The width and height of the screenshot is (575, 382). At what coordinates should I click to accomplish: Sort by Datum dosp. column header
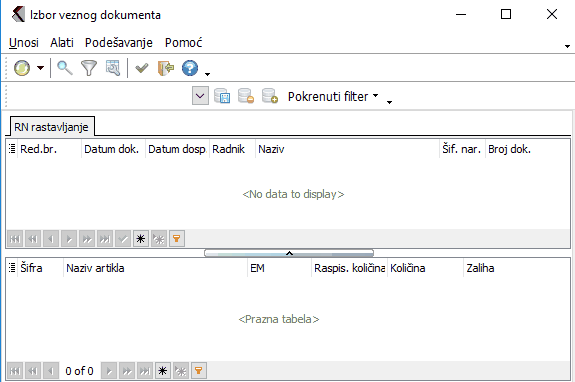[x=177, y=149]
